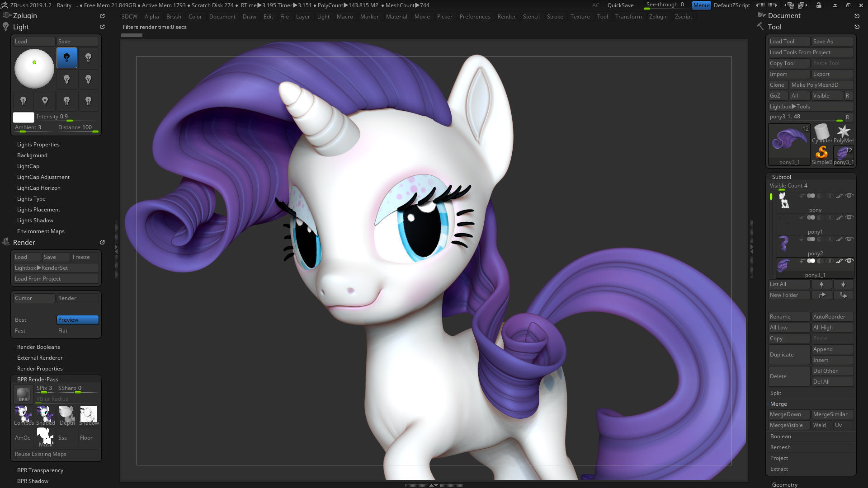Expand the Render Properties section
The image size is (868, 488).
click(40, 369)
